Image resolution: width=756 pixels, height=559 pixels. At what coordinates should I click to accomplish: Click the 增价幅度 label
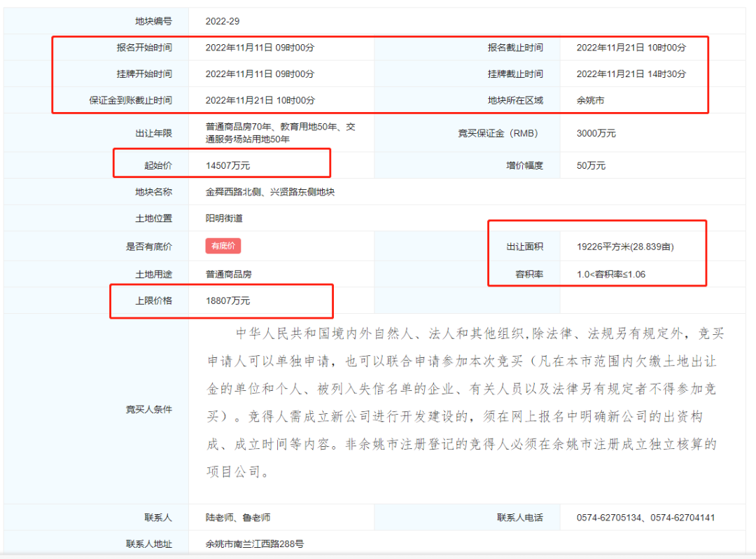(524, 165)
